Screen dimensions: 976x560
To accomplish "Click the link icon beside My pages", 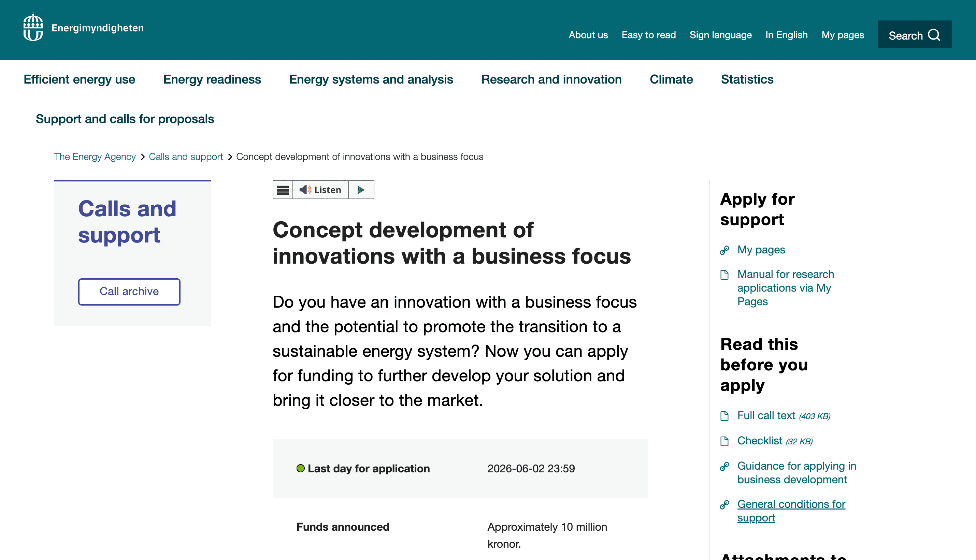I will click(725, 250).
